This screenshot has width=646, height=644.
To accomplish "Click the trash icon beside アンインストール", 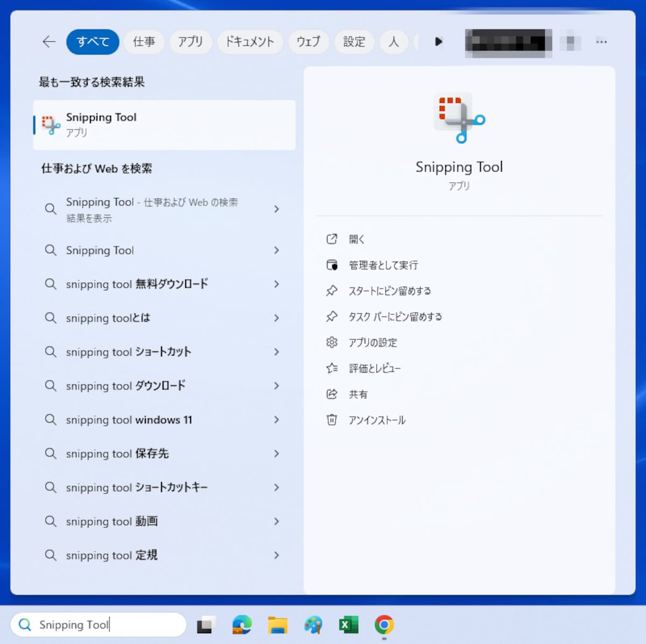I will (332, 420).
